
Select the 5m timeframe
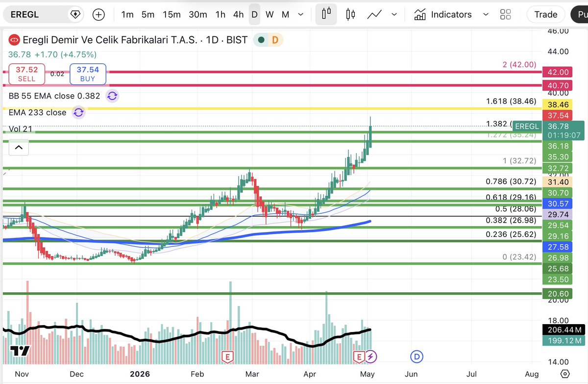148,15
